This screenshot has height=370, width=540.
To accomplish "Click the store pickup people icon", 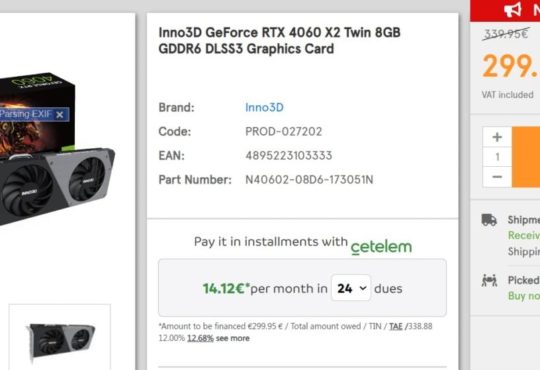I will tap(489, 280).
